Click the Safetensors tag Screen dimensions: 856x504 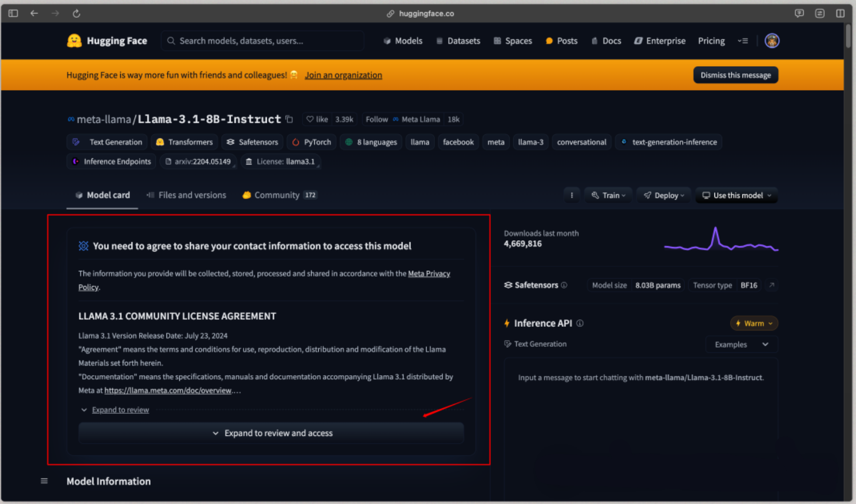point(253,142)
